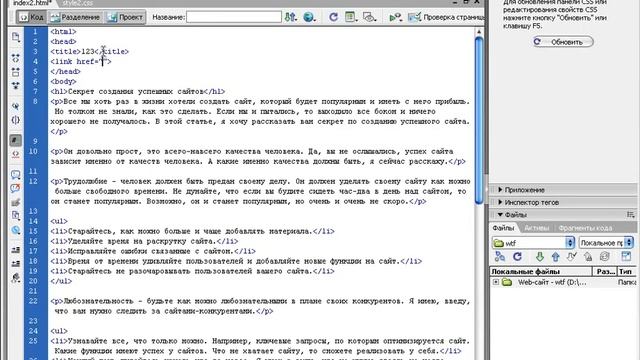The image size is (640, 360).
Task: Expand the Приложение panel
Action: (524, 190)
